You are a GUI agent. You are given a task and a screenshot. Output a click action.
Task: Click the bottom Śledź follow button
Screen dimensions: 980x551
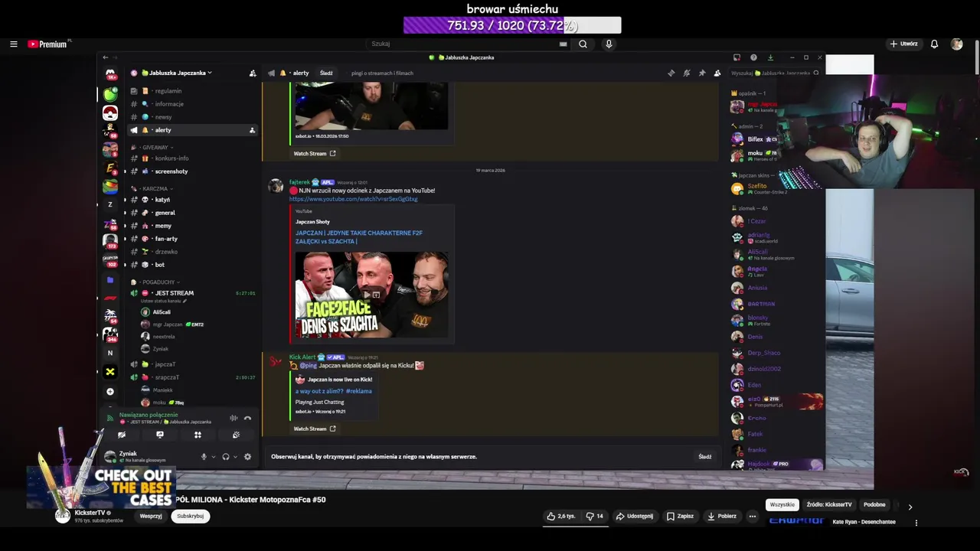point(705,457)
